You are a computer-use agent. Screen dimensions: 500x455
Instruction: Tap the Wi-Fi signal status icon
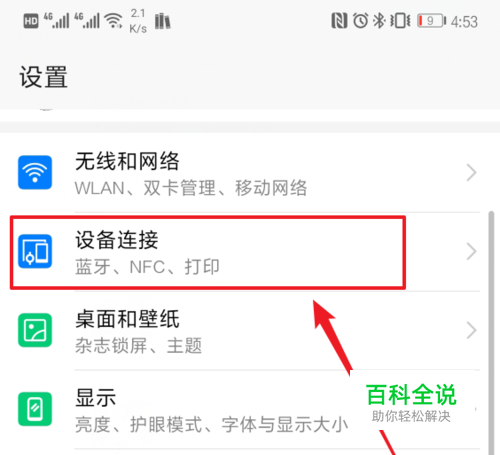113,21
